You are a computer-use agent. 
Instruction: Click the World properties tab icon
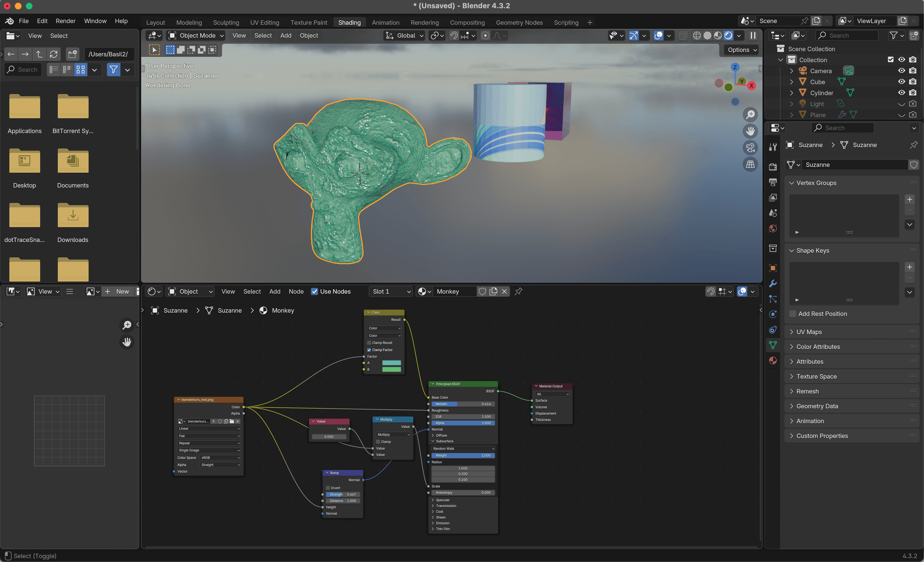[772, 228]
